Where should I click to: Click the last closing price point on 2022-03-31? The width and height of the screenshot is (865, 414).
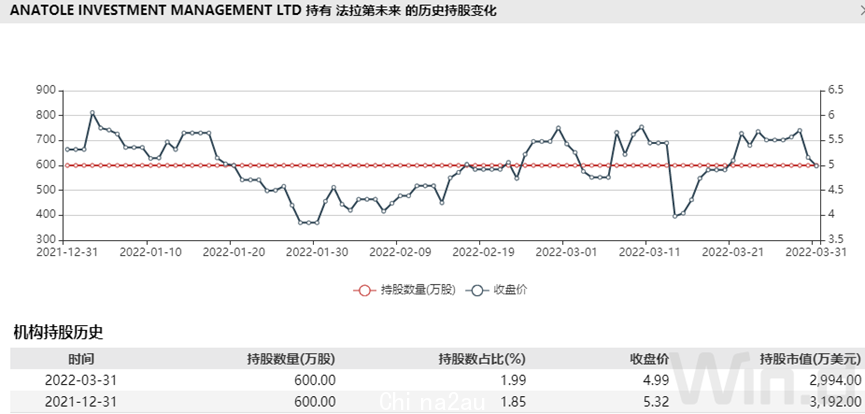pos(816,166)
